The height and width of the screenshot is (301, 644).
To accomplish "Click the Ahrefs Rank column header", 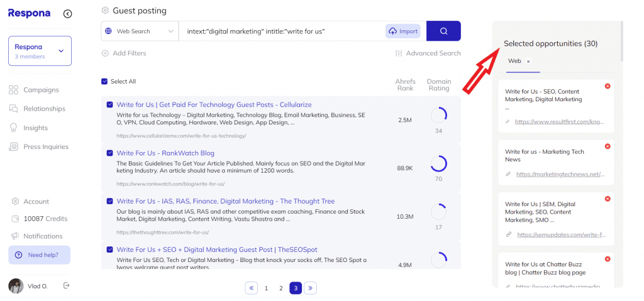I will [406, 85].
